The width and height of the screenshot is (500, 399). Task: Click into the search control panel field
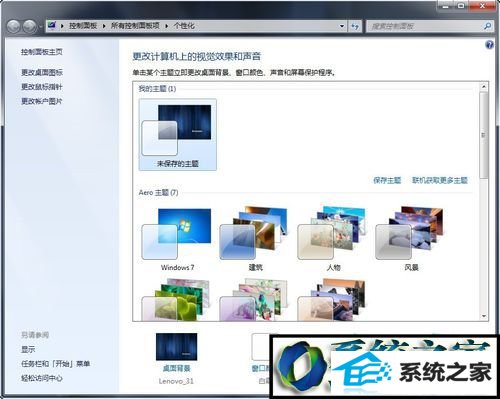pyautogui.click(x=425, y=26)
